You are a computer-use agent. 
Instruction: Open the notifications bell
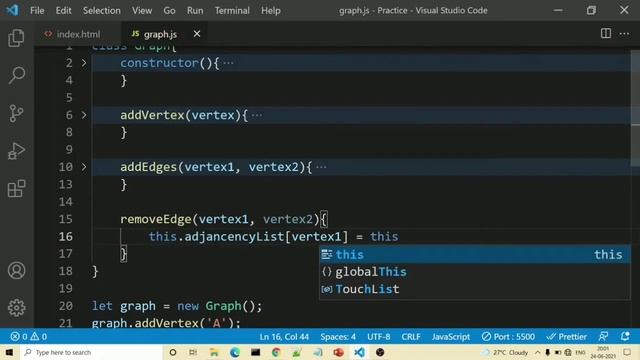click(624, 336)
